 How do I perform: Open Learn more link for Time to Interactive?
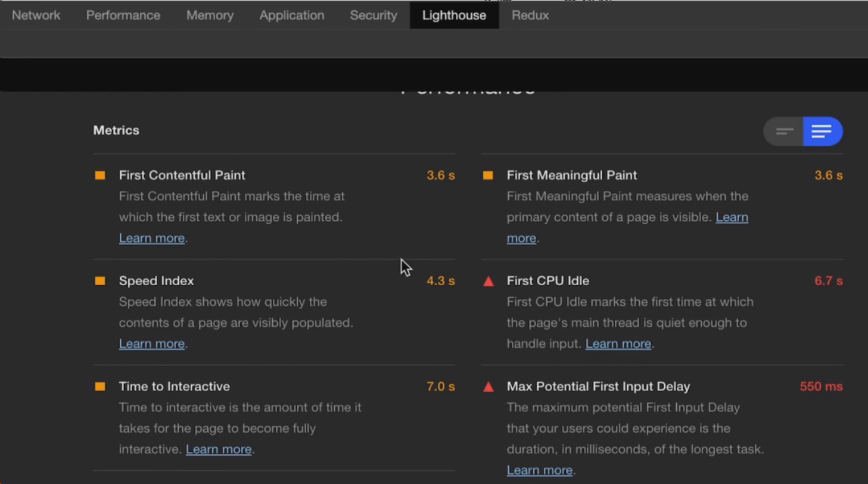[x=219, y=449]
